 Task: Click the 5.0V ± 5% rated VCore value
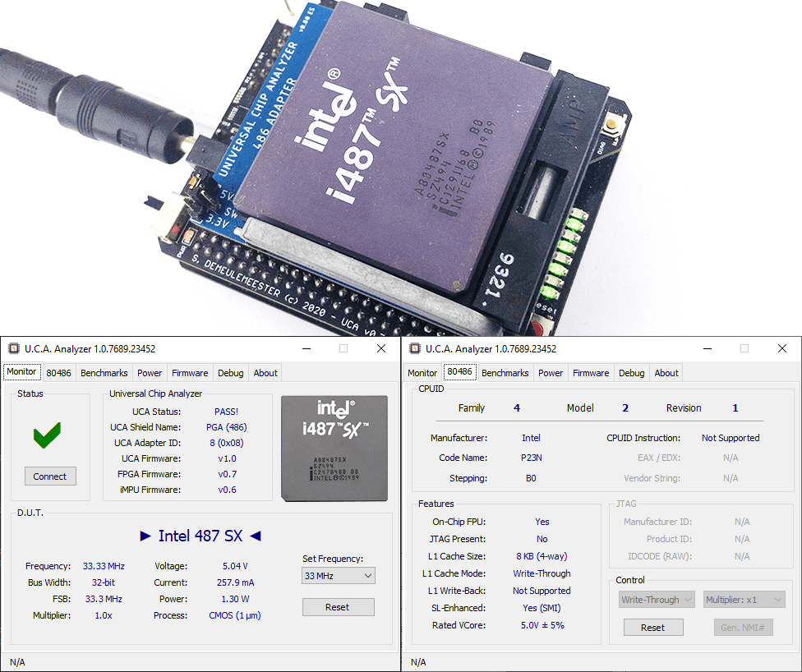point(542,625)
